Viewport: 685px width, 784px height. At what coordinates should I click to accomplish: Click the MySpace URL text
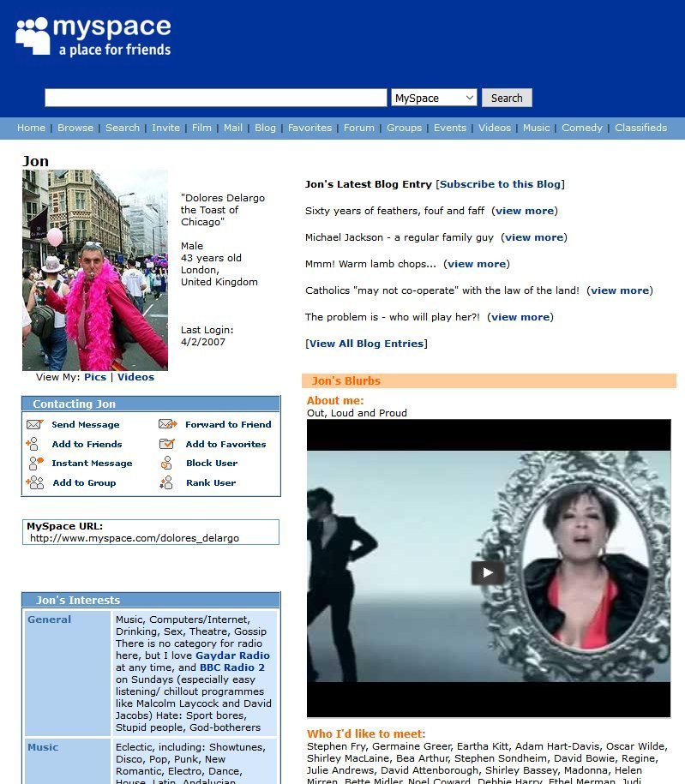click(135, 538)
